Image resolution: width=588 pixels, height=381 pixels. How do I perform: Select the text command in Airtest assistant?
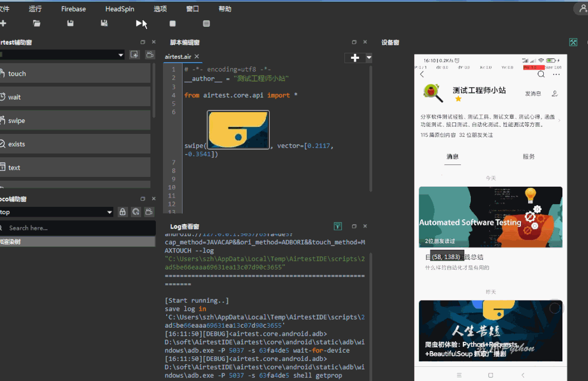click(x=75, y=168)
